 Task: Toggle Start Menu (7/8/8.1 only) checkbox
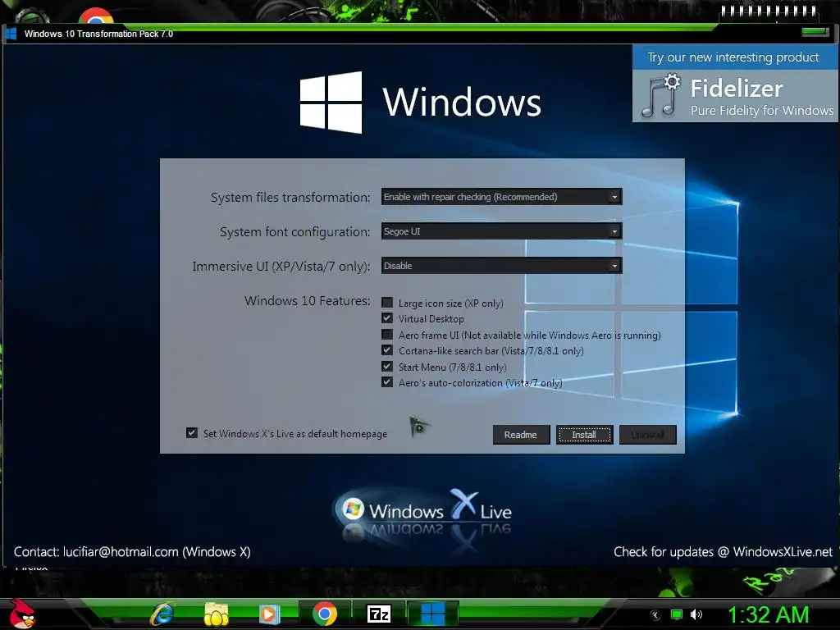(387, 367)
